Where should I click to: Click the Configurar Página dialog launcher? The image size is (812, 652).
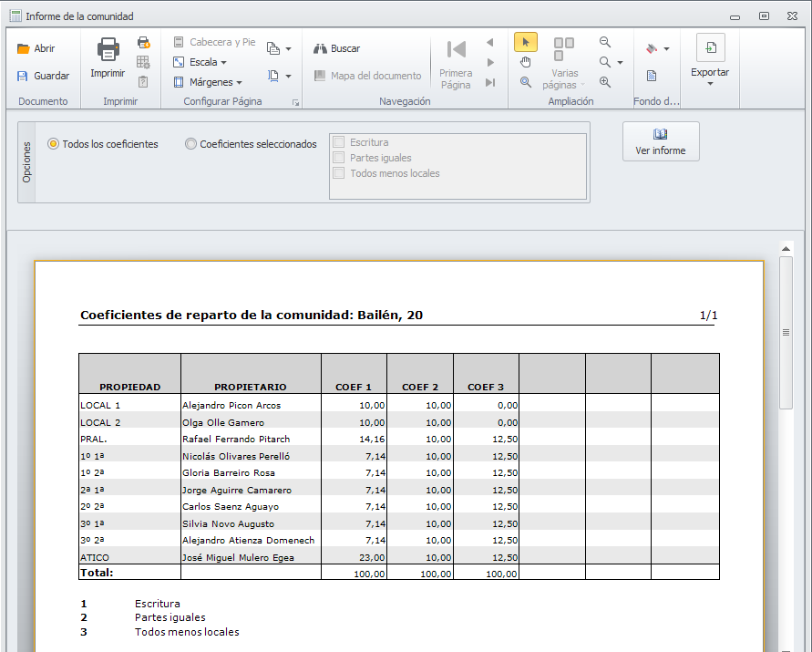pos(295,103)
